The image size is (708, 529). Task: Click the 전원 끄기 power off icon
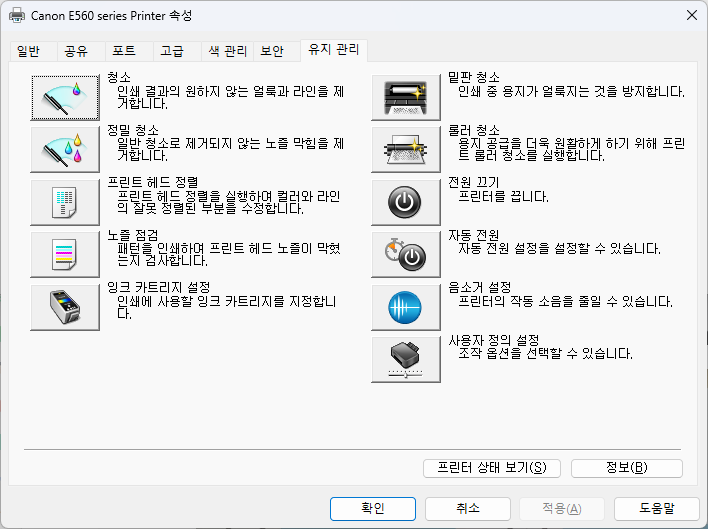(405, 202)
